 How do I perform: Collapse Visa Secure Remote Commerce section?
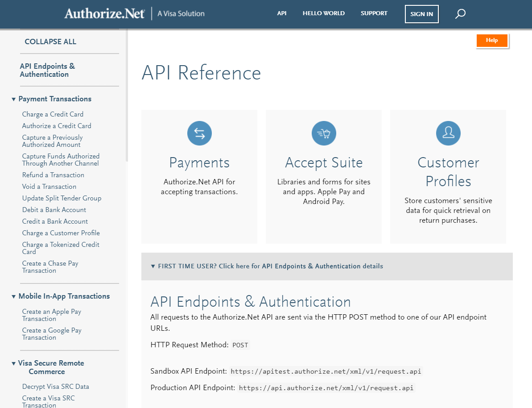(x=14, y=363)
